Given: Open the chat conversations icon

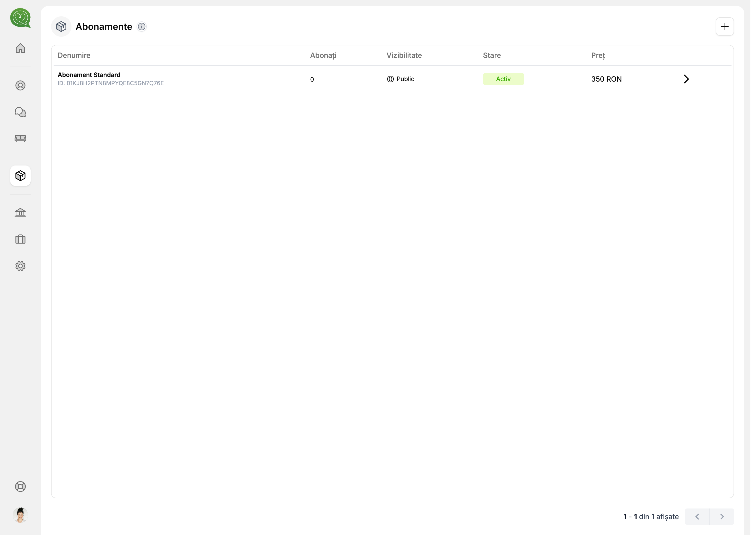Looking at the screenshot, I should [20, 112].
